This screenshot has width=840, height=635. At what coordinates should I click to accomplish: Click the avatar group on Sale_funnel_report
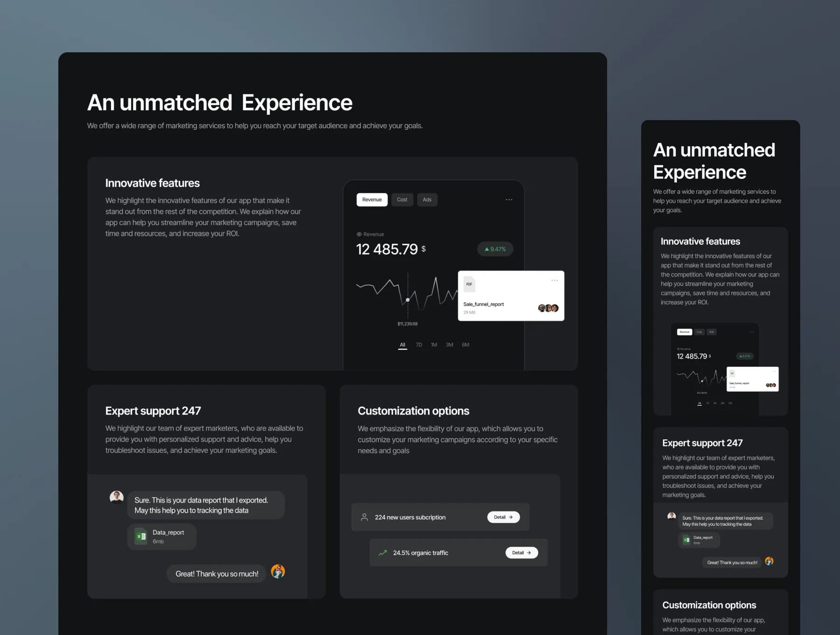click(548, 308)
